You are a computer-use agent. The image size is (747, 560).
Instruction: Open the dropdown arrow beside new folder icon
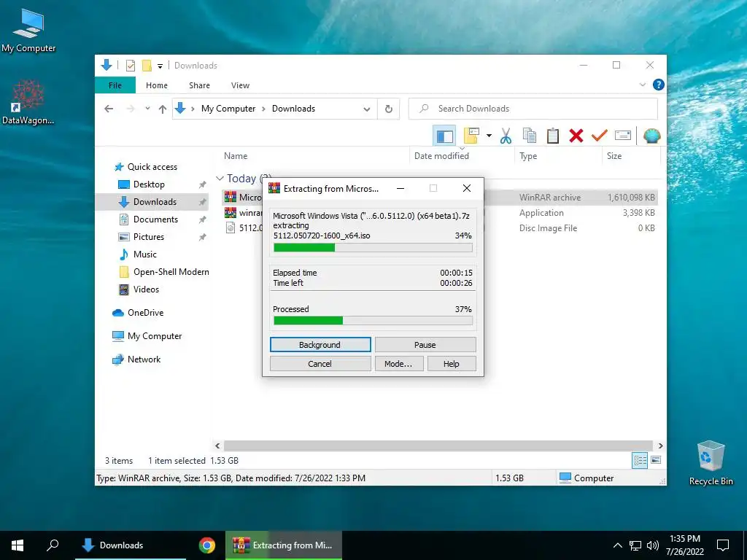[489, 136]
